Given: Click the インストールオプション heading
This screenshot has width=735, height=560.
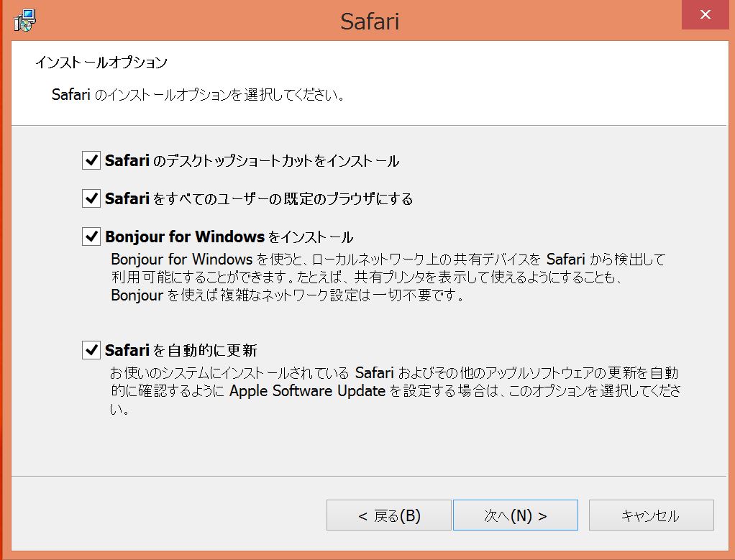Looking at the screenshot, I should (101, 63).
